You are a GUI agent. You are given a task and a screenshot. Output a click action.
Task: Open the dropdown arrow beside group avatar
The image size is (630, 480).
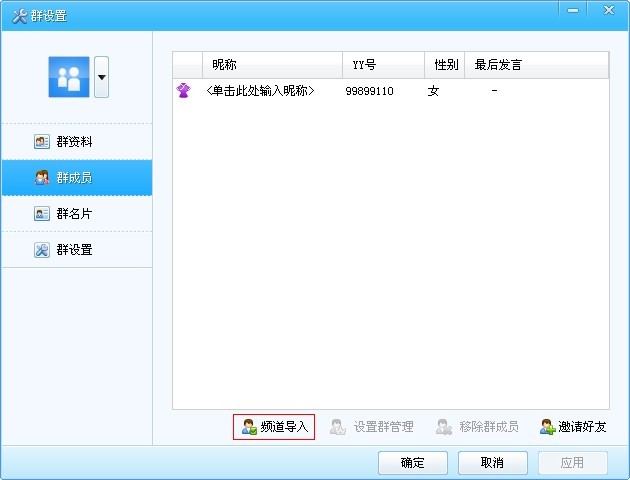(x=101, y=77)
